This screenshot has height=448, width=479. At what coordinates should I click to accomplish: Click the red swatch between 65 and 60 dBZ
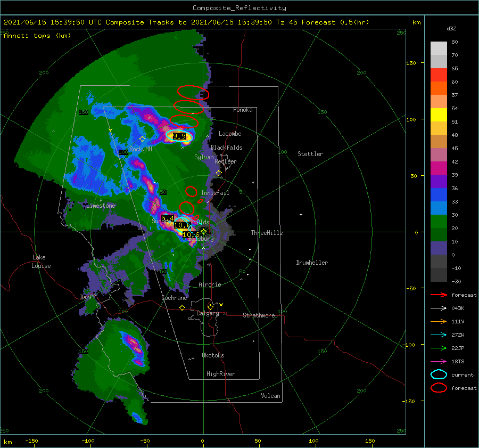click(x=439, y=75)
